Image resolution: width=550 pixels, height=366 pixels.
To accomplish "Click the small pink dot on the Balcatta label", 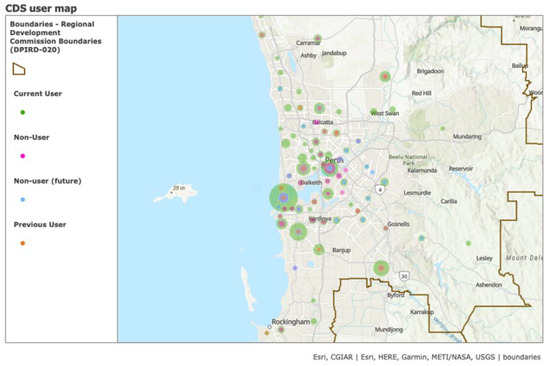I will tap(316, 122).
